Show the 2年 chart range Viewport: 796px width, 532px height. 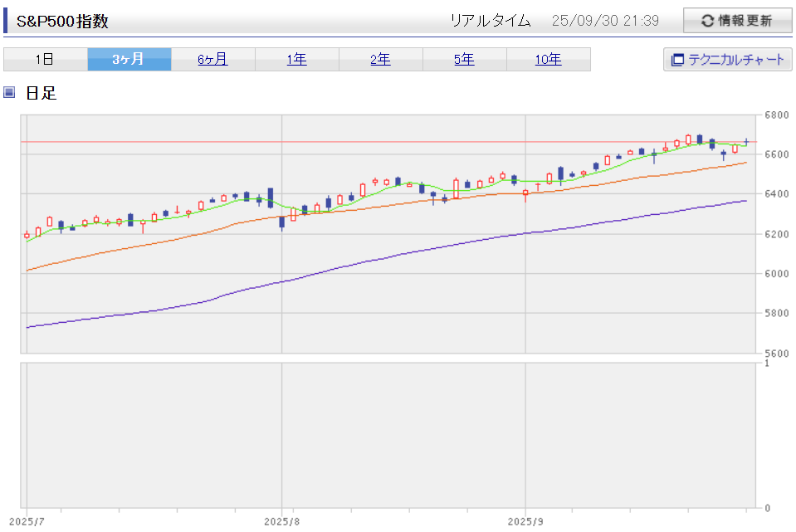pos(380,59)
